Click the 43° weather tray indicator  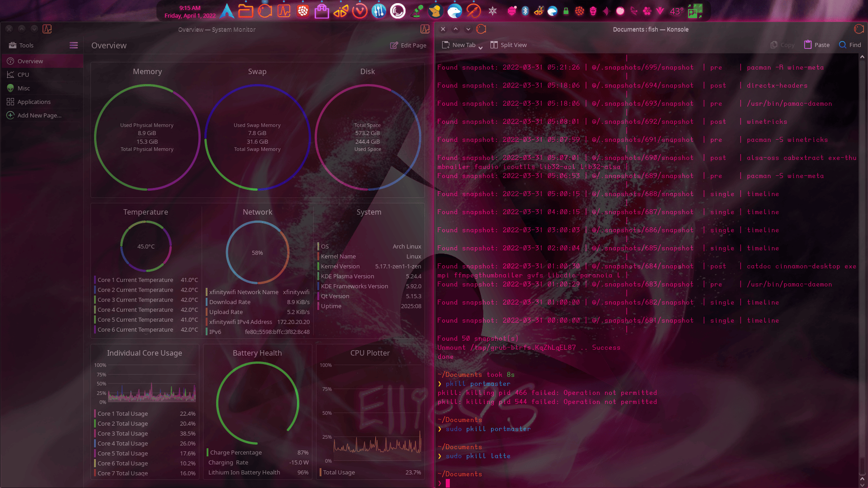676,11
